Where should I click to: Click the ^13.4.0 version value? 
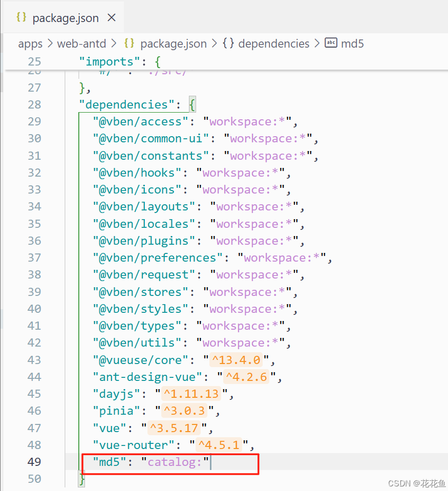[x=236, y=360]
